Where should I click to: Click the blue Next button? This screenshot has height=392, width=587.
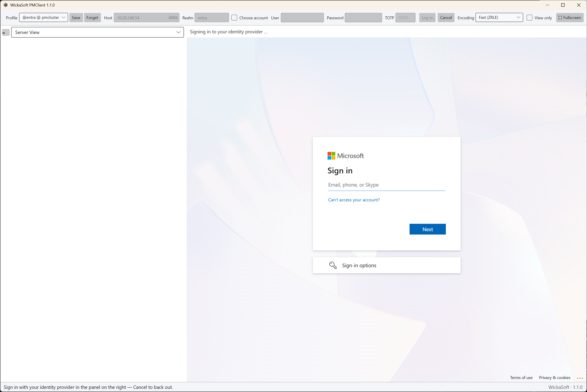click(x=427, y=229)
